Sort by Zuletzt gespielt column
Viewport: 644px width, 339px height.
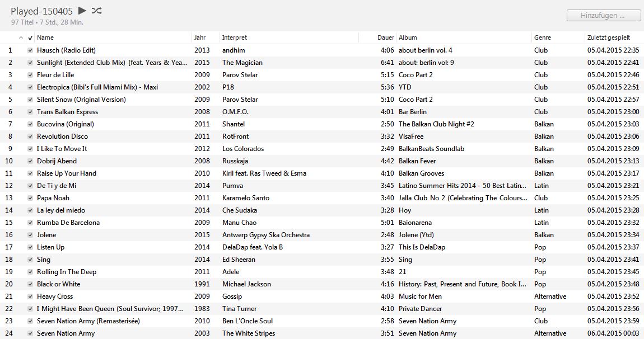point(609,37)
